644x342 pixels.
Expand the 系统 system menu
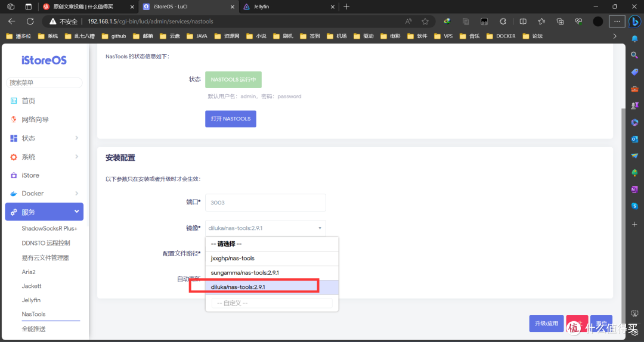(44, 157)
